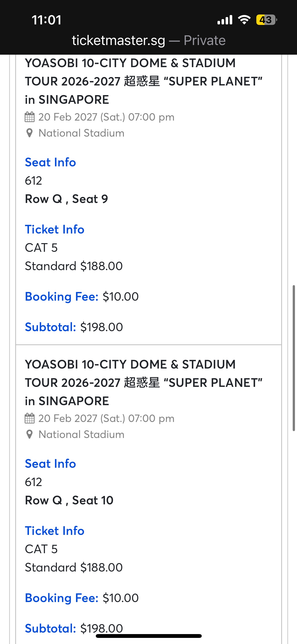Image resolution: width=297 pixels, height=644 pixels.
Task: Tap the battery indicator showing 43
Action: click(x=267, y=20)
